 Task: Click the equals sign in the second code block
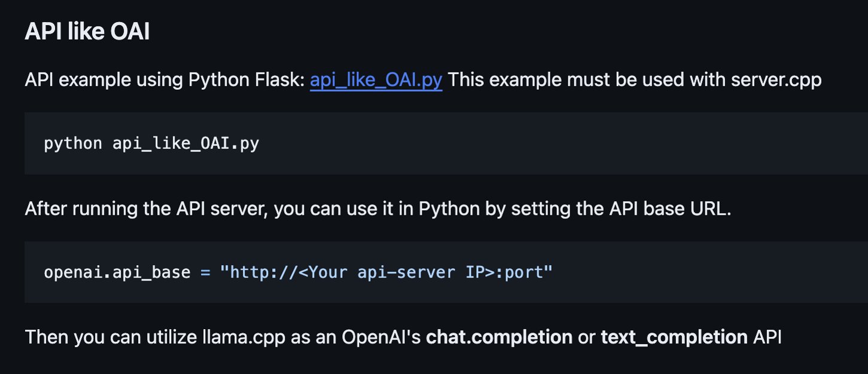click(x=205, y=272)
